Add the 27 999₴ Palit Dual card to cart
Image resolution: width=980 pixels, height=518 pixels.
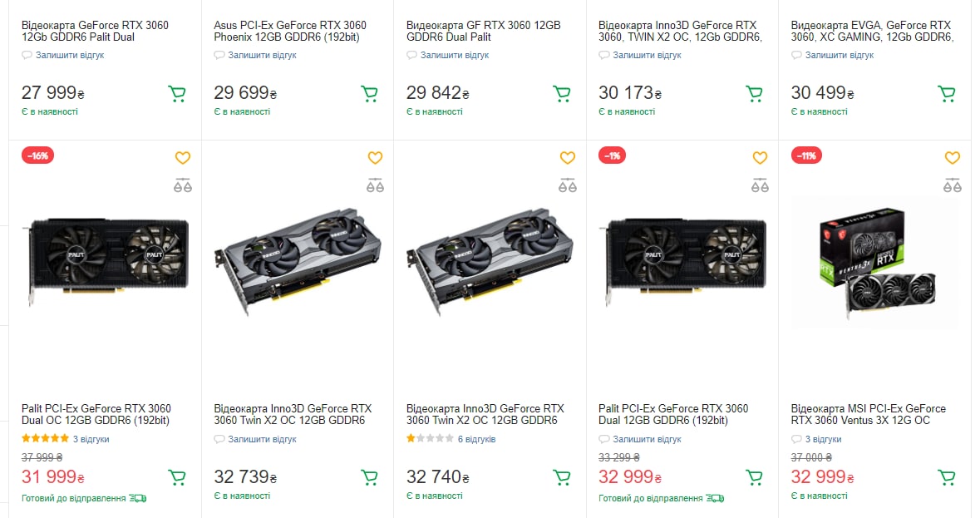point(177,94)
